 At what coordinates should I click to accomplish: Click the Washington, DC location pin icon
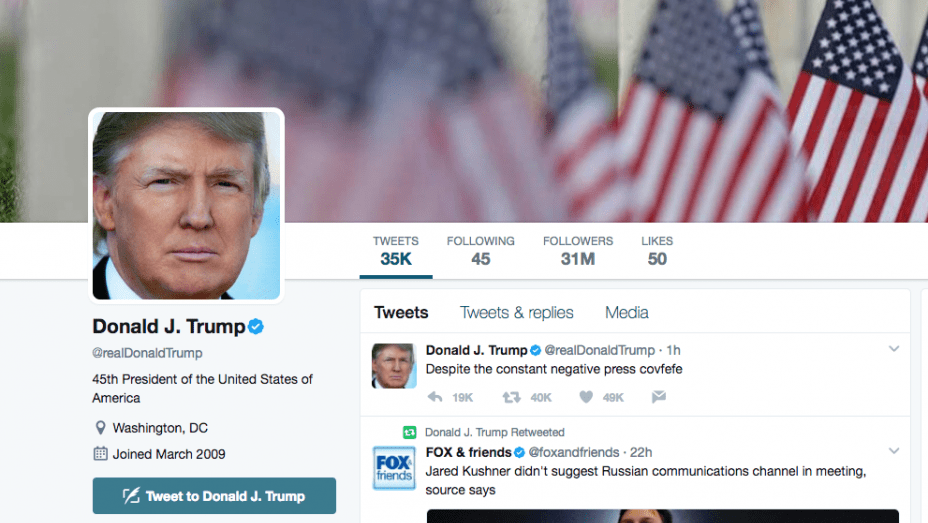click(101, 427)
